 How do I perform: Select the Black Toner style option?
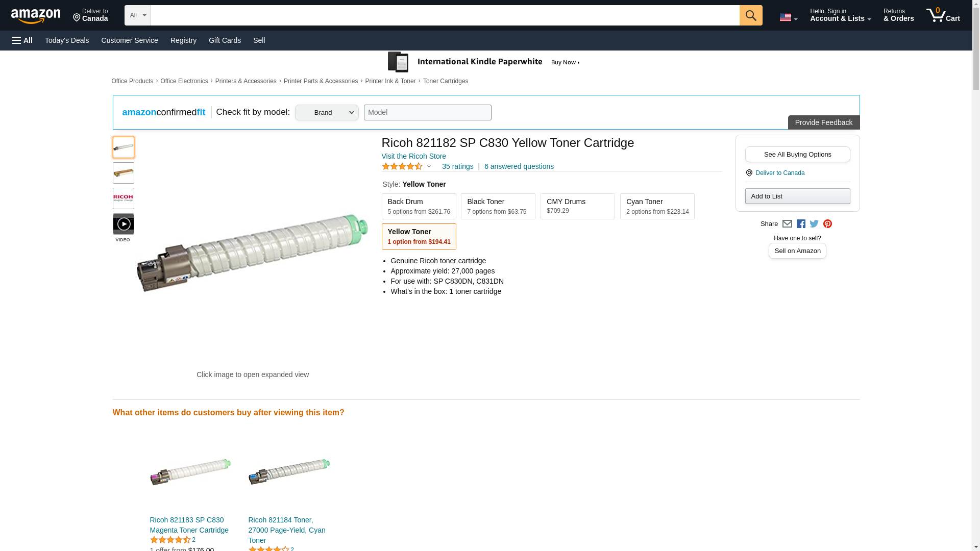pyautogui.click(x=498, y=206)
